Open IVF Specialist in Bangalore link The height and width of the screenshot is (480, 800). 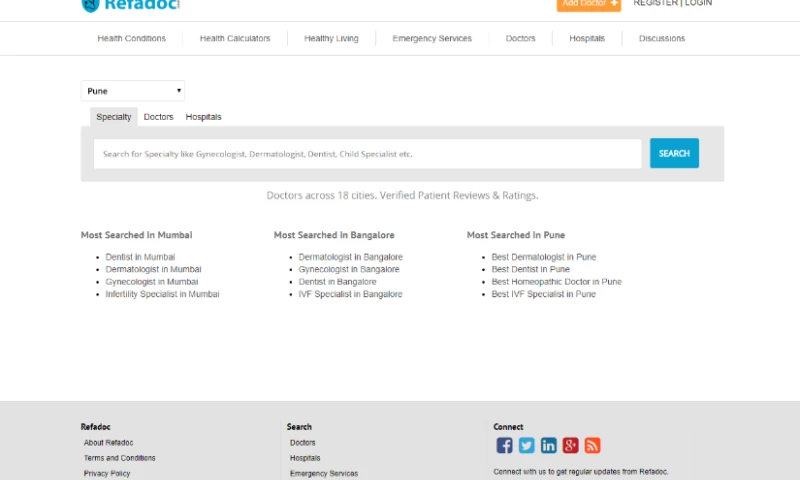(351, 294)
